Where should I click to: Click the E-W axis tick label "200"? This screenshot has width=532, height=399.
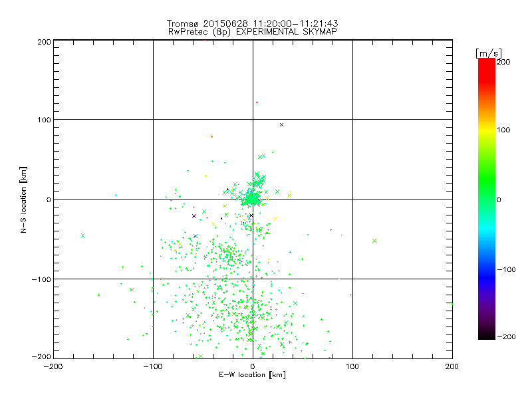(452, 366)
